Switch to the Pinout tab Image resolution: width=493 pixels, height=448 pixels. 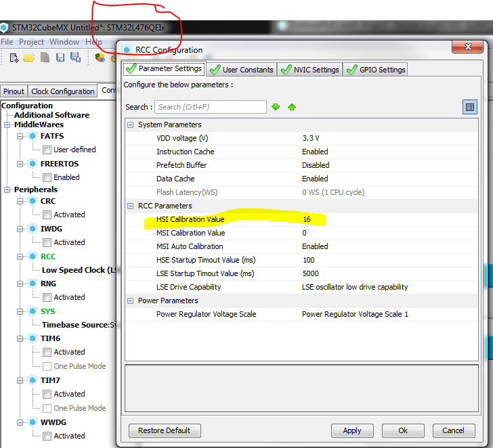(x=14, y=91)
